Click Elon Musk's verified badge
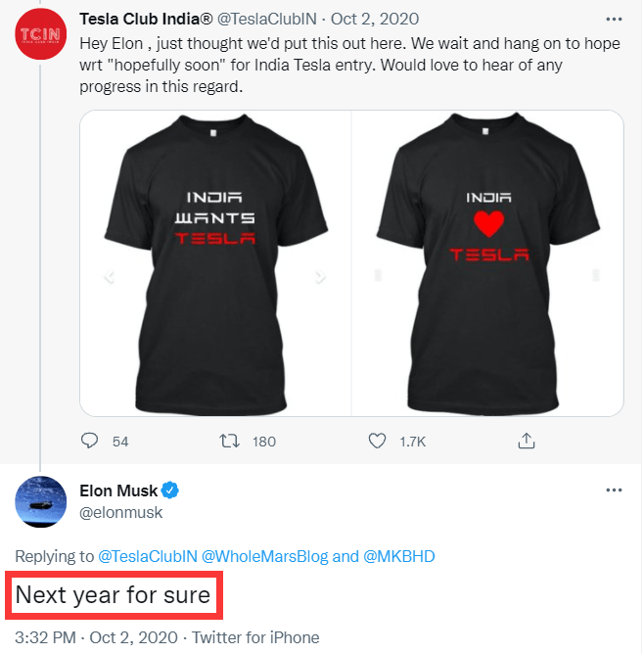 coord(168,490)
